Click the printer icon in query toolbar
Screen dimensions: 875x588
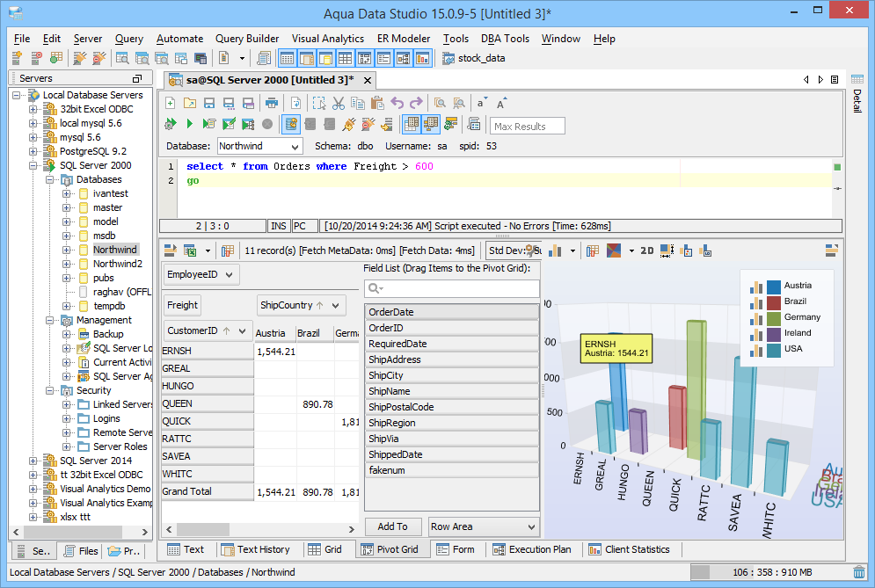point(271,103)
